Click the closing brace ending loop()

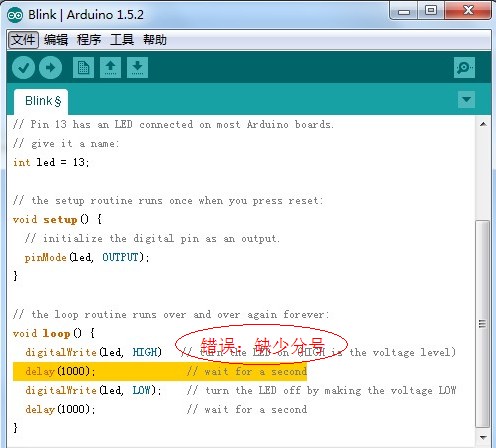15,428
